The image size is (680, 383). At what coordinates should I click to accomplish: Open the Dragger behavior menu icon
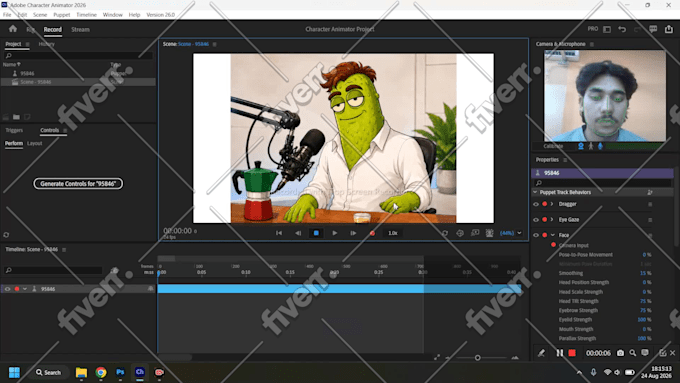650,204
